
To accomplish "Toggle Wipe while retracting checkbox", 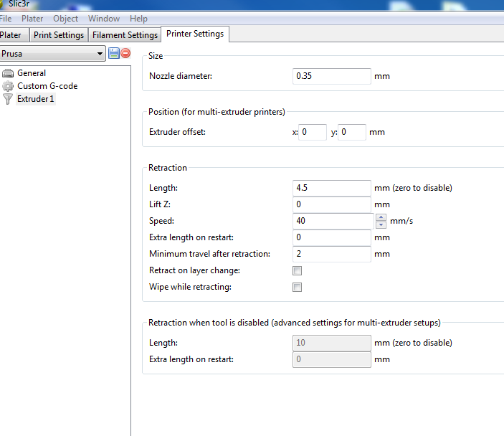I will (297, 288).
